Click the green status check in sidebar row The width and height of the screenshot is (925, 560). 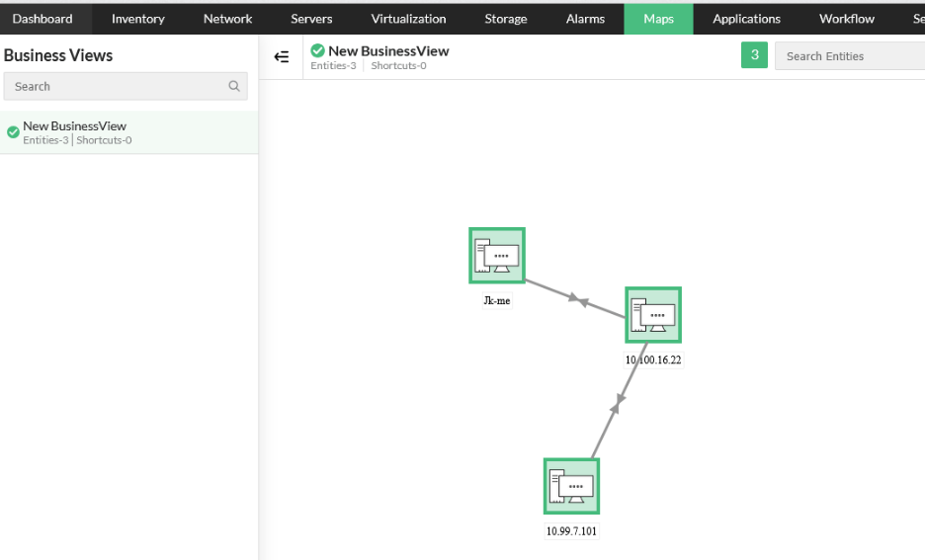[x=13, y=132]
